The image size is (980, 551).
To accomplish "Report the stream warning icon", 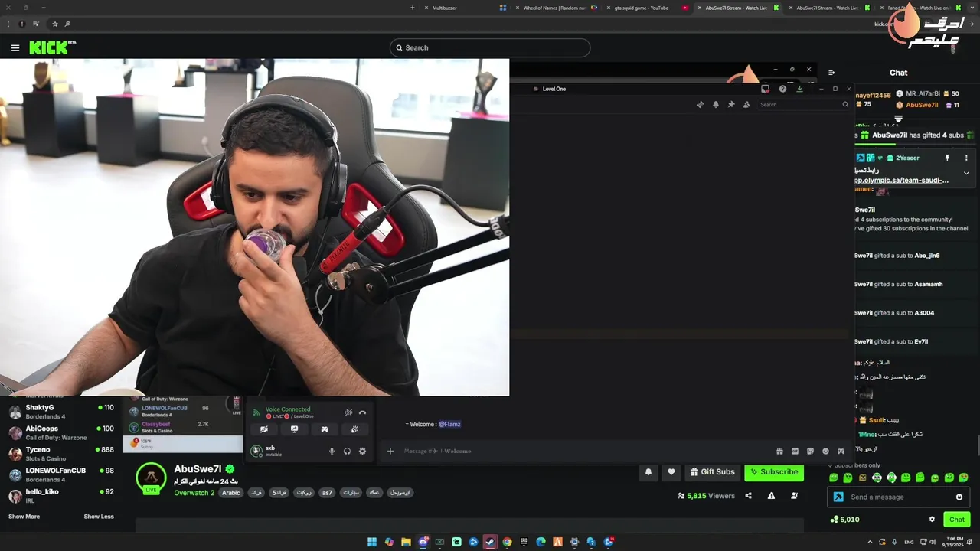I will click(x=771, y=496).
